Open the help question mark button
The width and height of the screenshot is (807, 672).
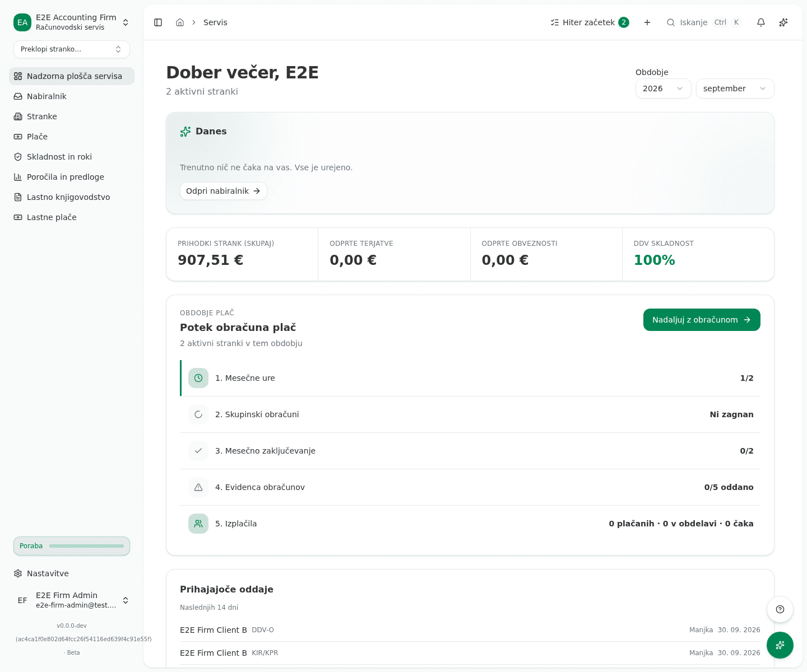pos(780,609)
